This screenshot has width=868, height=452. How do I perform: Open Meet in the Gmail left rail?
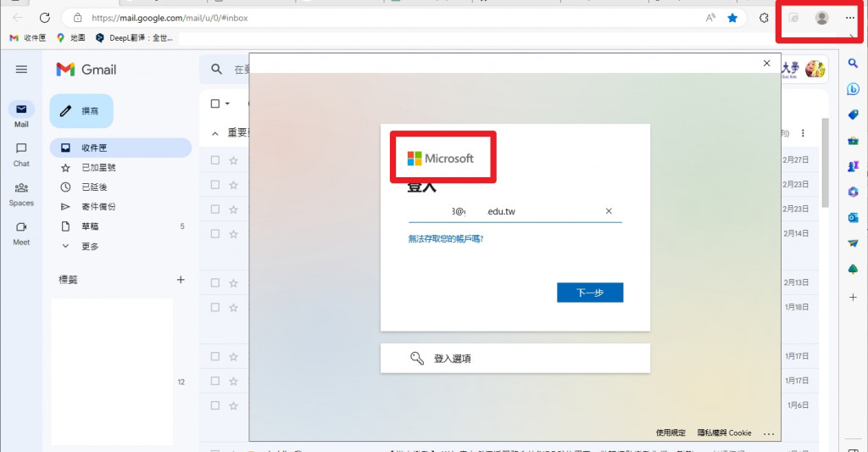[x=21, y=233]
